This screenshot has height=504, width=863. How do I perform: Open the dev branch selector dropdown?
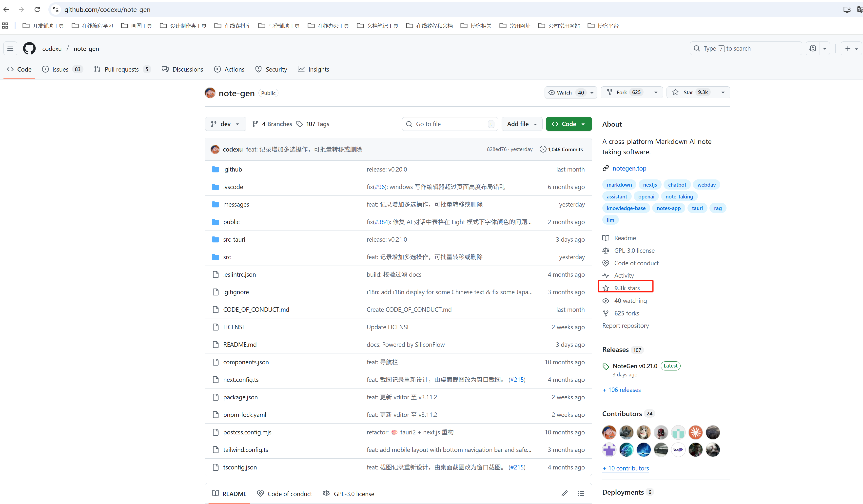(x=225, y=124)
